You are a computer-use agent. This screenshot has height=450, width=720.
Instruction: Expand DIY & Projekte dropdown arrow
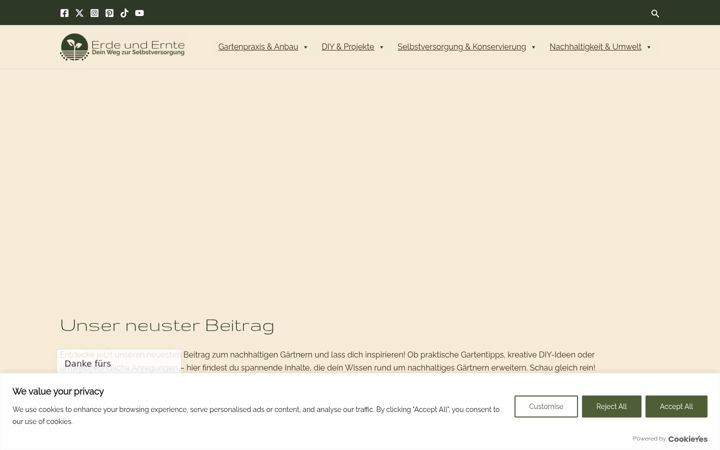[382, 47]
